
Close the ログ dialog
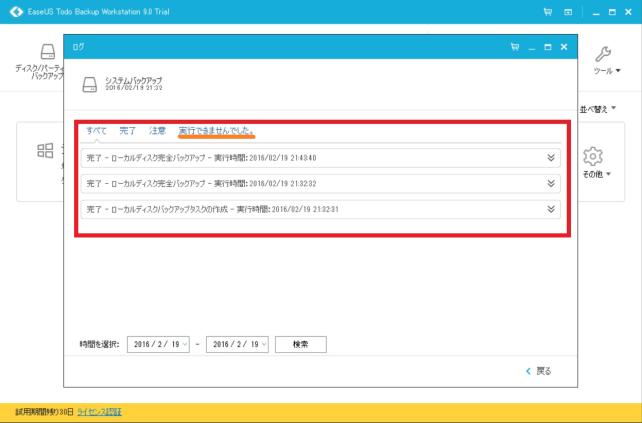564,47
